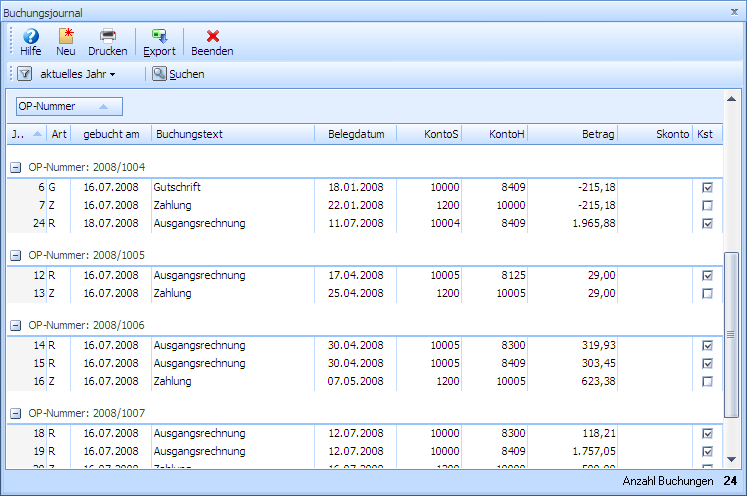The width and height of the screenshot is (747, 496).
Task: Select Belegdatum cell 07.05.2008
Action: [x=355, y=382]
